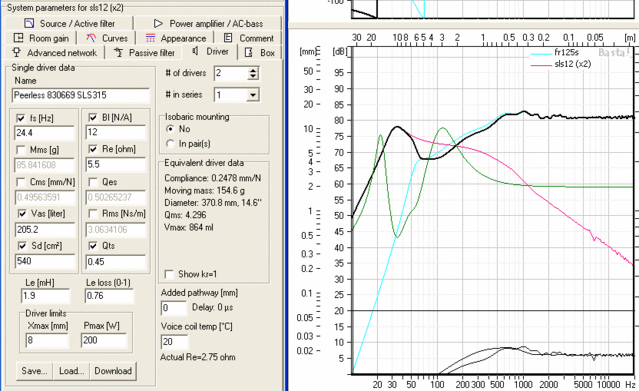The image size is (639, 391).
Task: Expand the # in series dropdown
Action: [x=253, y=95]
